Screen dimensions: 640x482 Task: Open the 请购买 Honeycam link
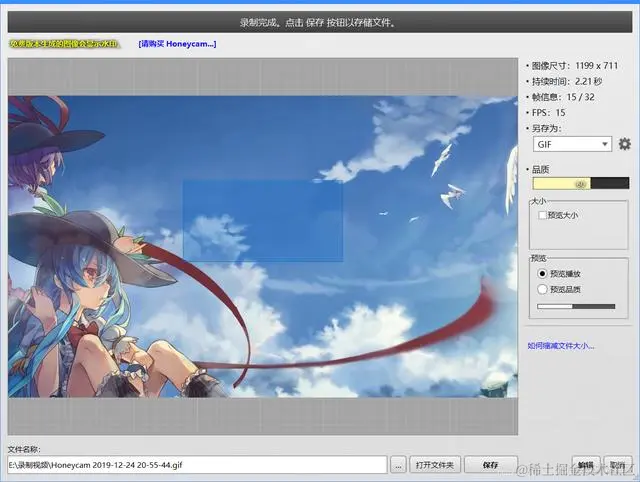point(177,44)
